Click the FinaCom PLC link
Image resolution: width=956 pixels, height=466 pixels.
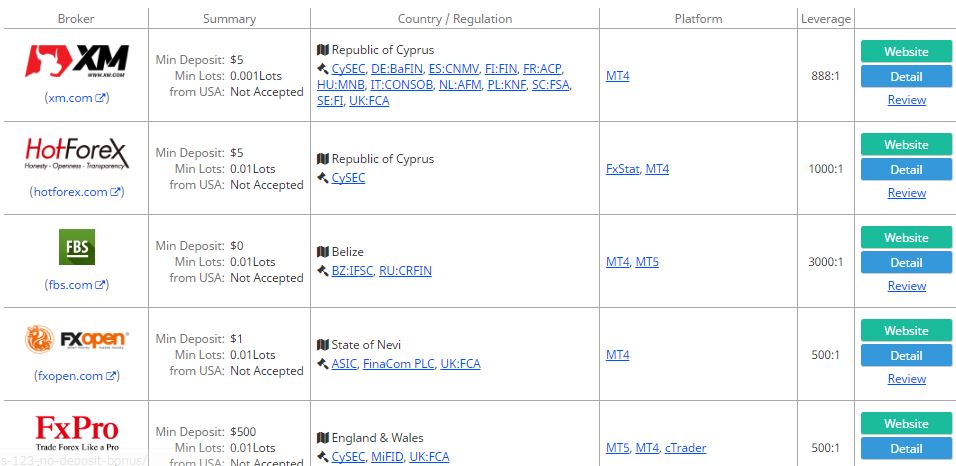click(398, 364)
